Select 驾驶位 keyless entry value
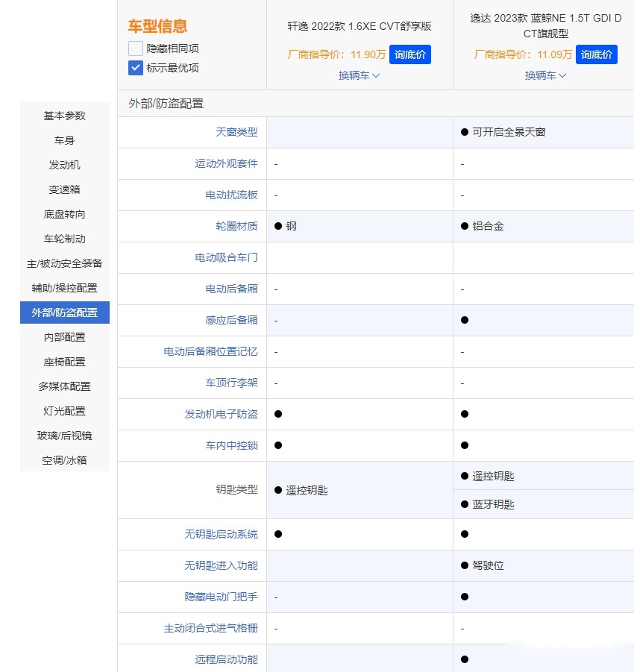Viewport: 634px width, 672px height. click(488, 565)
